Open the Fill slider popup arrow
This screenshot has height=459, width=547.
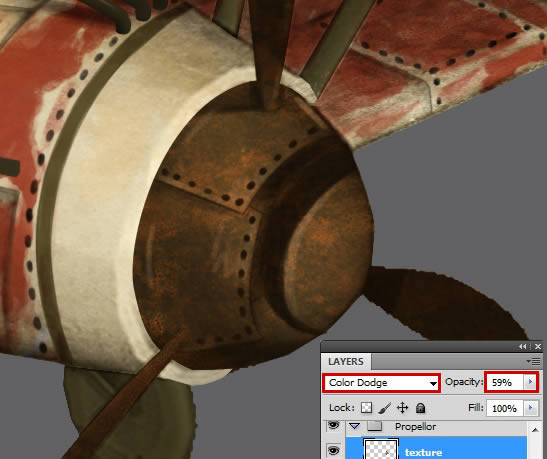coord(531,408)
